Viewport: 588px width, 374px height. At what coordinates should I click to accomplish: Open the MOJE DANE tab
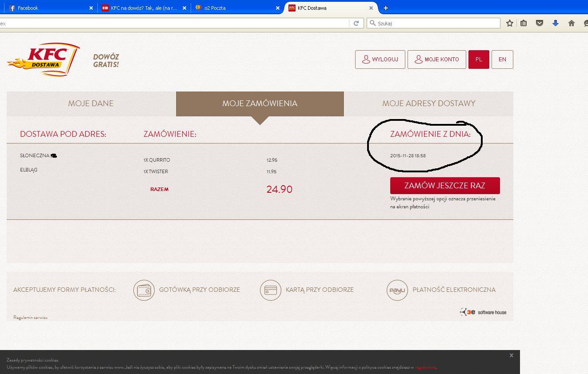pyautogui.click(x=91, y=103)
